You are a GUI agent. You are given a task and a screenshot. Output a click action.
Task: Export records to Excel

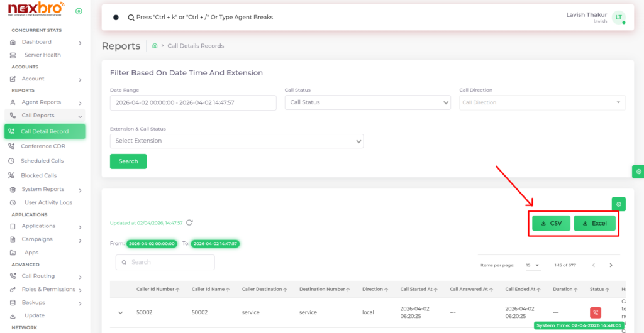(594, 223)
